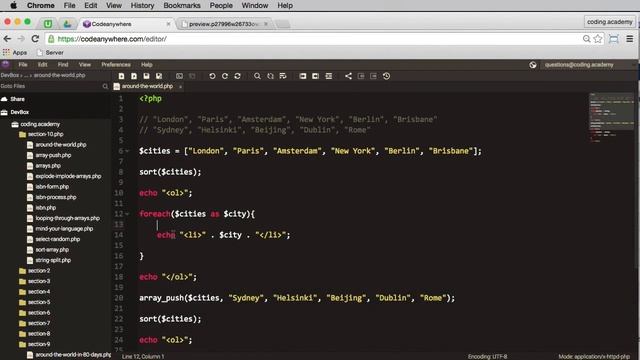Expand the section-4 folder
640x360 pixels.
click(35, 292)
